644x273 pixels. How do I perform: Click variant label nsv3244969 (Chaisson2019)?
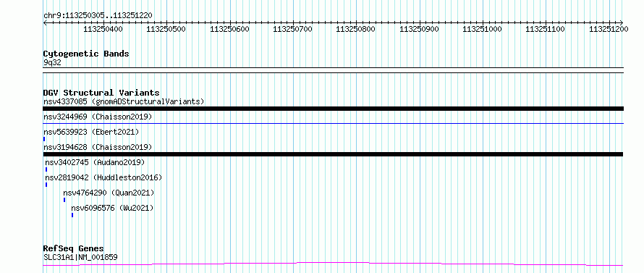click(x=98, y=117)
